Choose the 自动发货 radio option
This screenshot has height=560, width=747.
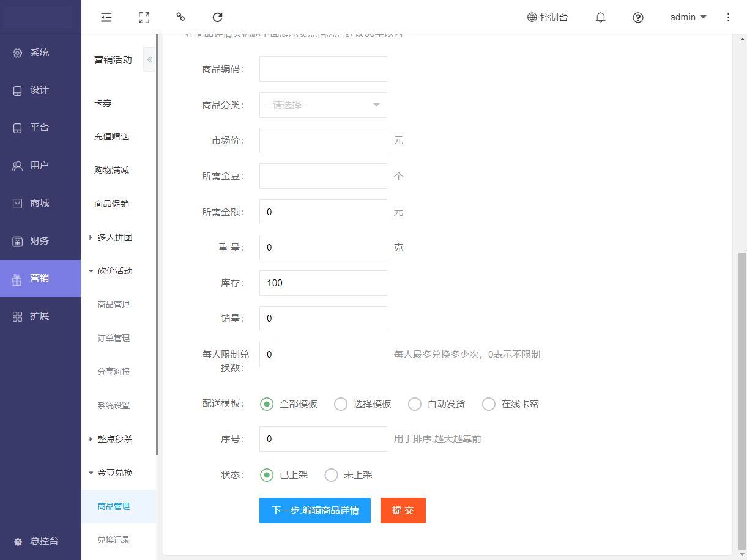pos(415,404)
